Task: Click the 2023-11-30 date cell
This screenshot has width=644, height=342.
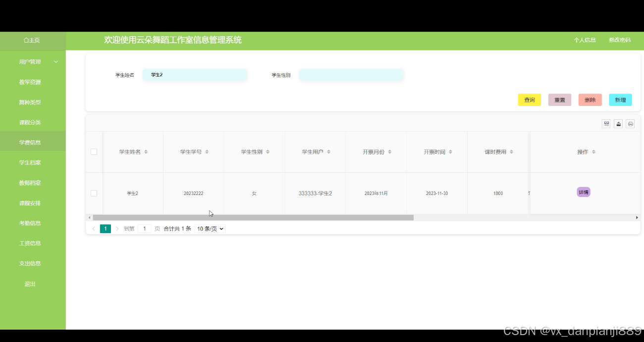Action: click(x=437, y=194)
